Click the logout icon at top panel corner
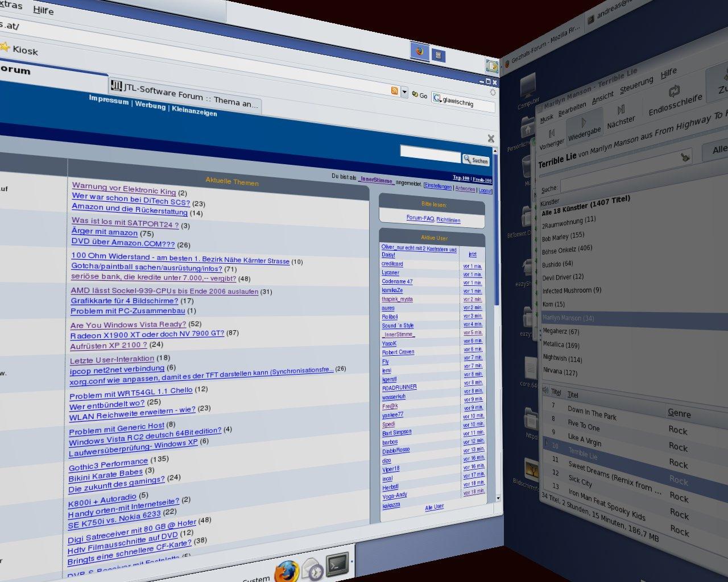Image resolution: width=728 pixels, height=582 pixels. (x=492, y=66)
